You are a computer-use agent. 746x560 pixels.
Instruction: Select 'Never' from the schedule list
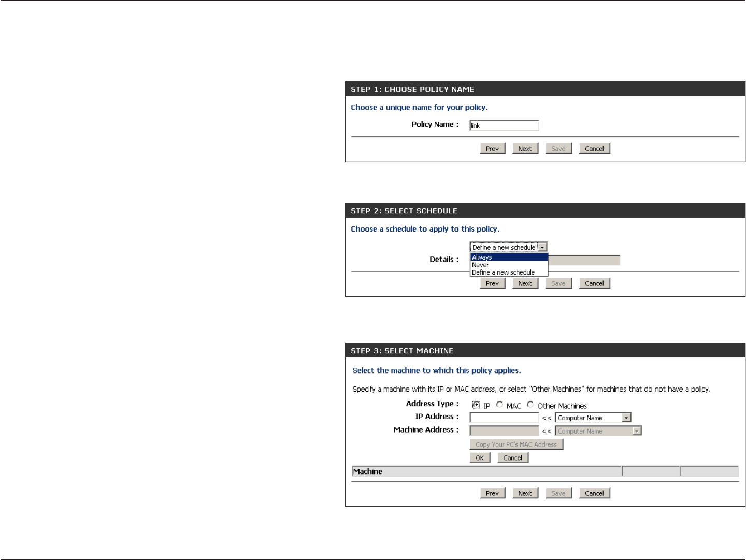[509, 265]
